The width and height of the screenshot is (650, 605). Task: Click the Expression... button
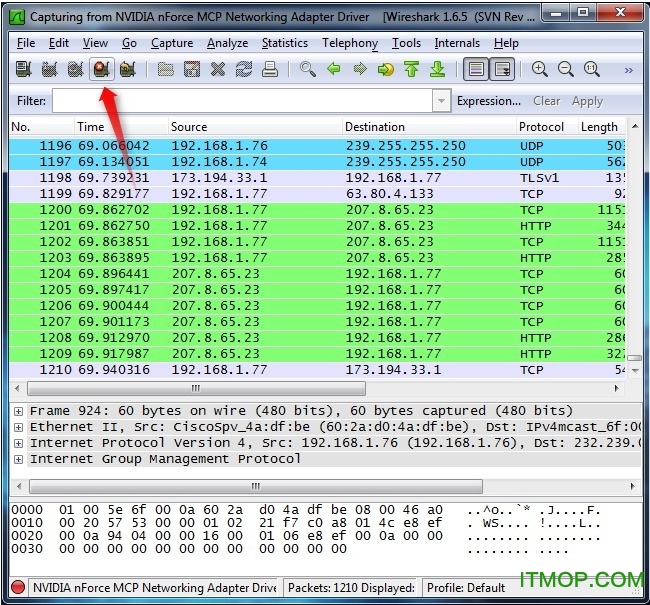[488, 101]
